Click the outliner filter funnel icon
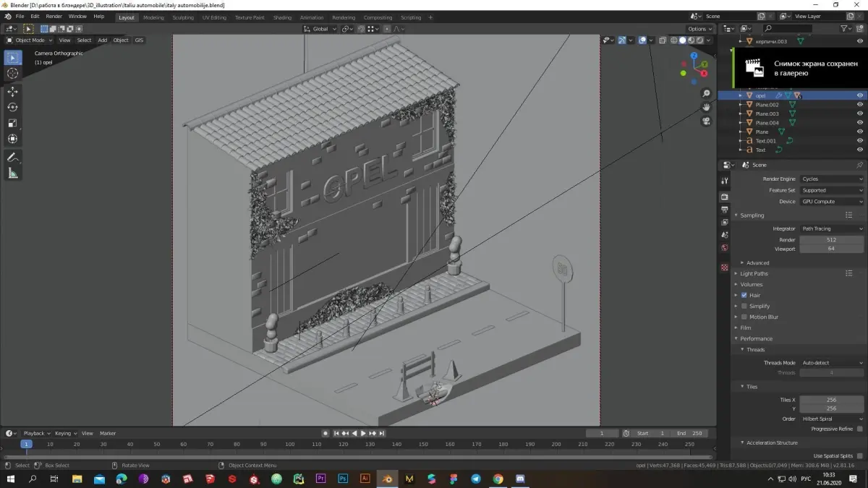This screenshot has height=488, width=868. click(x=846, y=28)
